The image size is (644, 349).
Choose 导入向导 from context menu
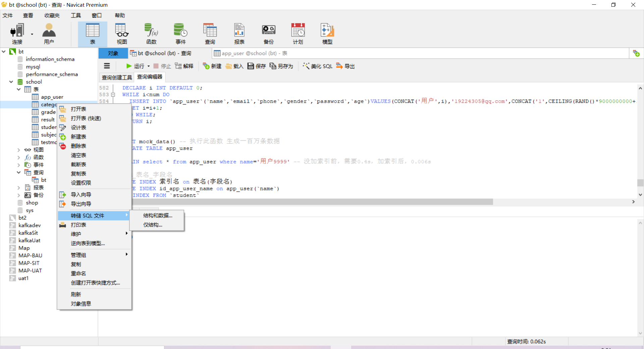94,195
